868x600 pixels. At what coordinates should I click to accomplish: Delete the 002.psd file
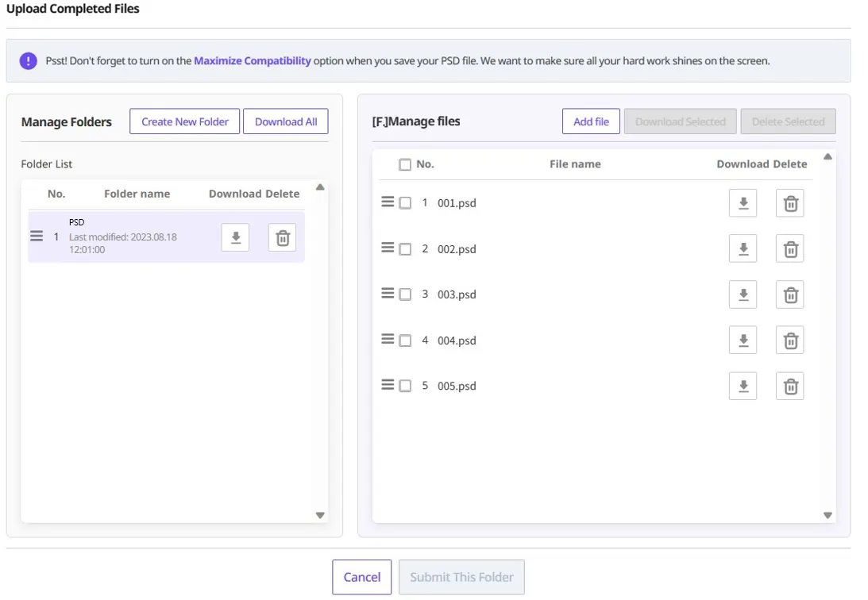[x=790, y=249]
